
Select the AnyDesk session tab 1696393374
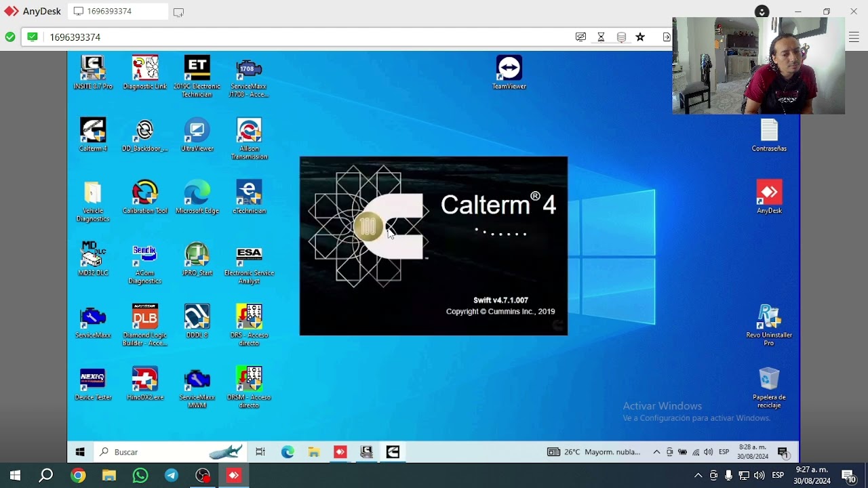click(119, 12)
